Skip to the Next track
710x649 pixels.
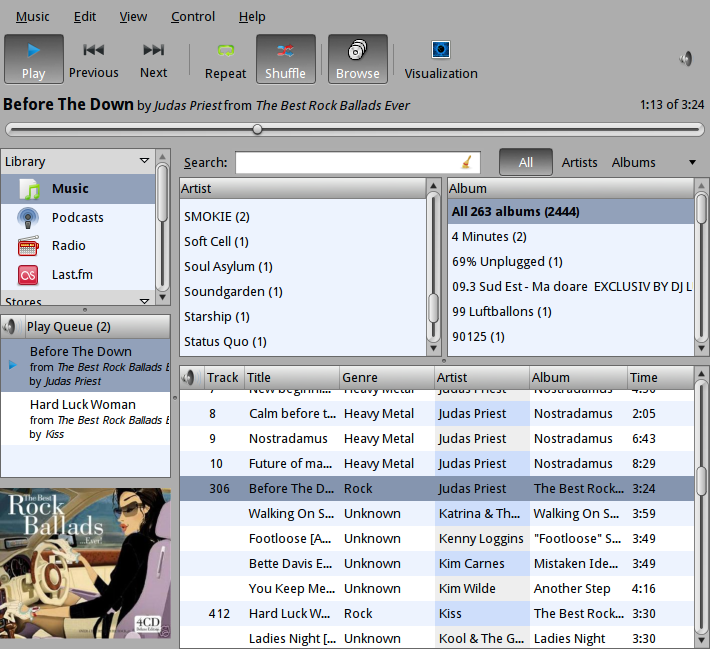pyautogui.click(x=154, y=59)
